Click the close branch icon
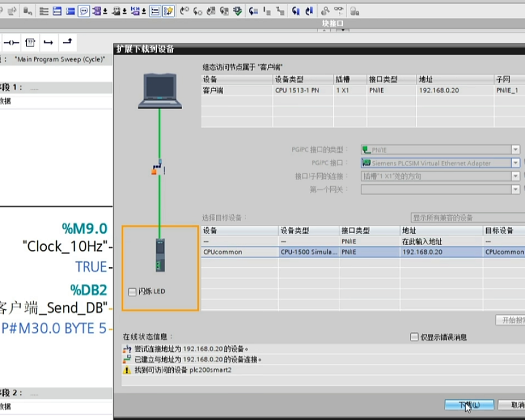Viewport: 525px width, 420px height. click(x=67, y=43)
